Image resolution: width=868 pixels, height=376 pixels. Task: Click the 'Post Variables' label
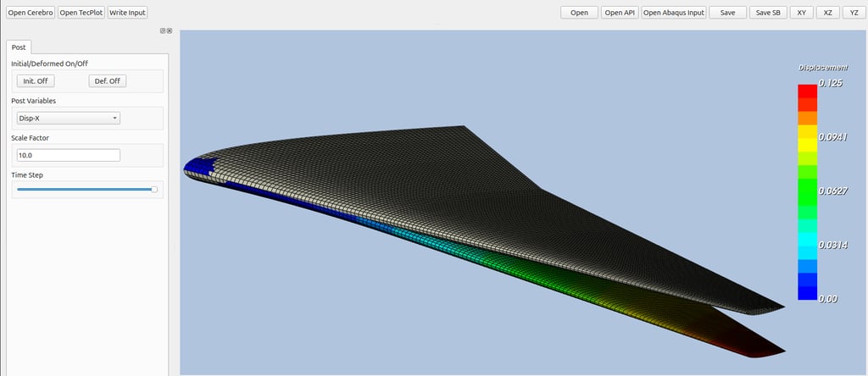33,101
